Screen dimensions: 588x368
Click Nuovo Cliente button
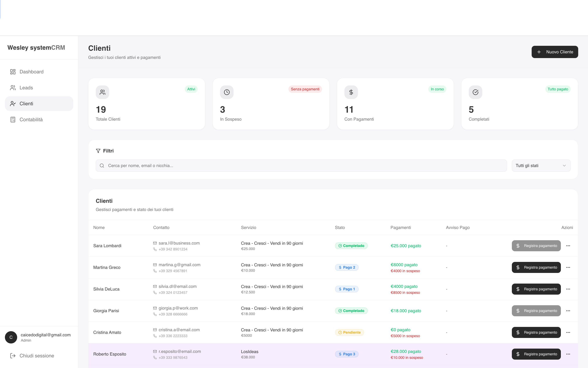[555, 52]
